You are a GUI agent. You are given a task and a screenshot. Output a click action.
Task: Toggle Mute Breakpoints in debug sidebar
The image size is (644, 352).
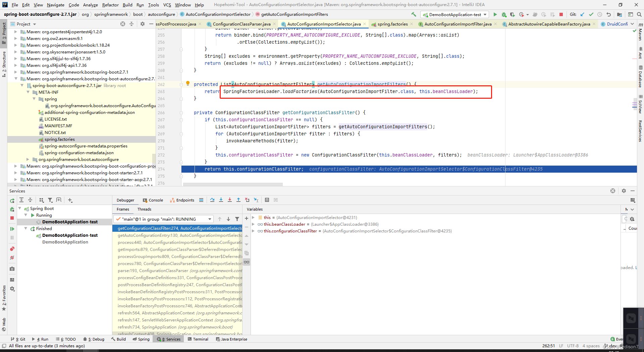click(12, 258)
